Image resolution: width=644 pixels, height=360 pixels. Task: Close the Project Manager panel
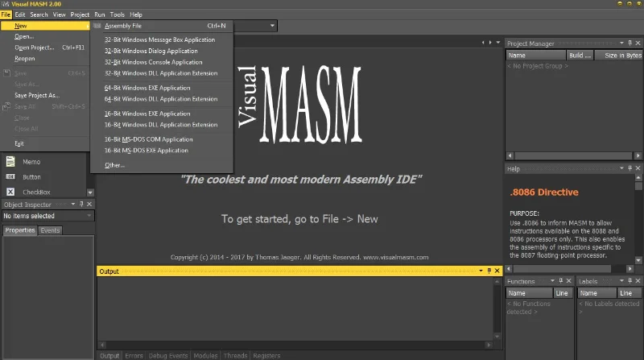638,43
